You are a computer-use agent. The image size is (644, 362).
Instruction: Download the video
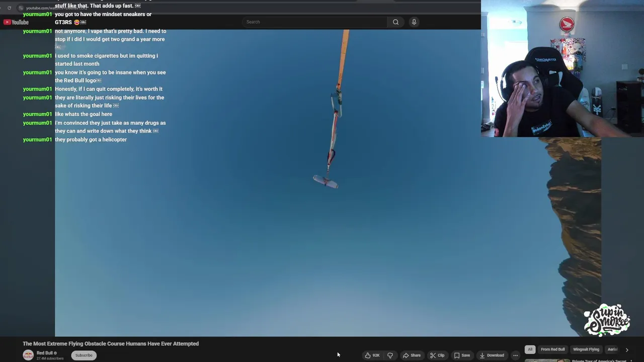pyautogui.click(x=492, y=355)
